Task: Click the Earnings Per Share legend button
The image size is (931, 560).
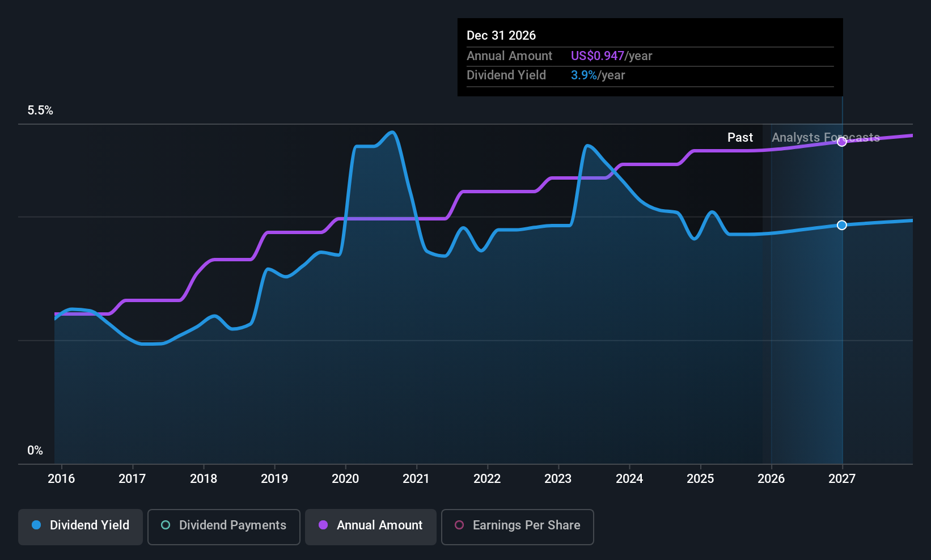Action: pyautogui.click(x=517, y=527)
